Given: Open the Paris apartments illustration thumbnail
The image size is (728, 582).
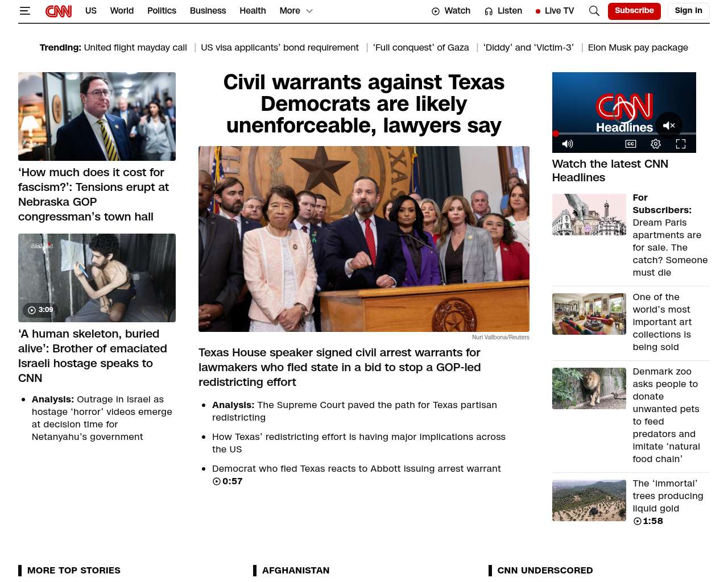Looking at the screenshot, I should point(589,214).
